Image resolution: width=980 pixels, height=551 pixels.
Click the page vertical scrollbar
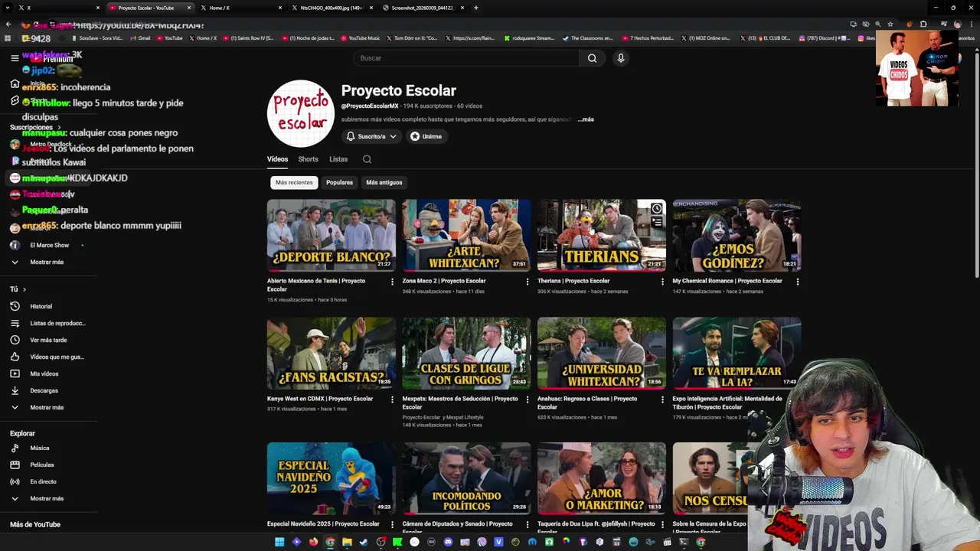coord(976,165)
